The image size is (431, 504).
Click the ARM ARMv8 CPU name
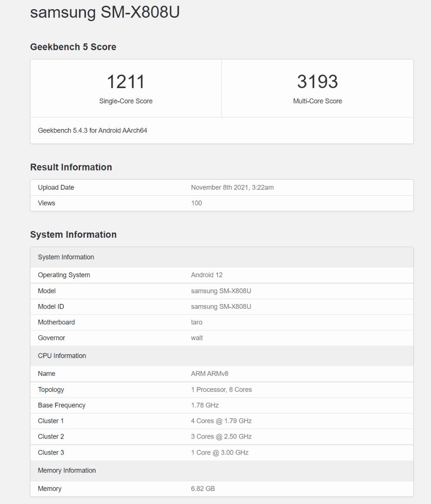pyautogui.click(x=209, y=374)
